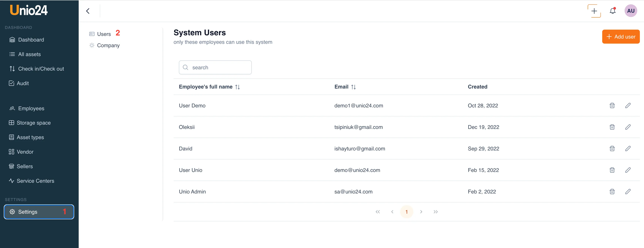Open the notifications bell
The height and width of the screenshot is (248, 644).
(612, 11)
